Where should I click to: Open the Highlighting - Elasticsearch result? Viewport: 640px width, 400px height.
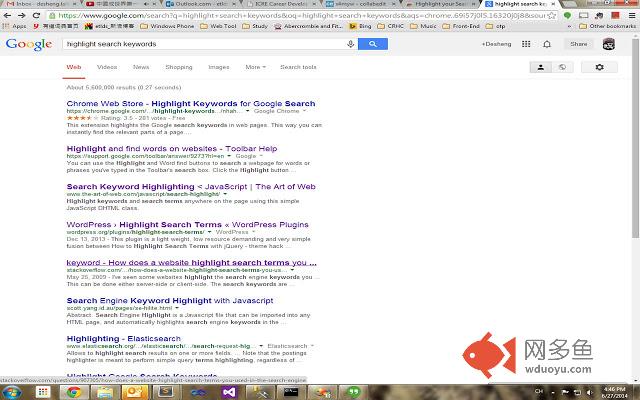[x=124, y=338]
